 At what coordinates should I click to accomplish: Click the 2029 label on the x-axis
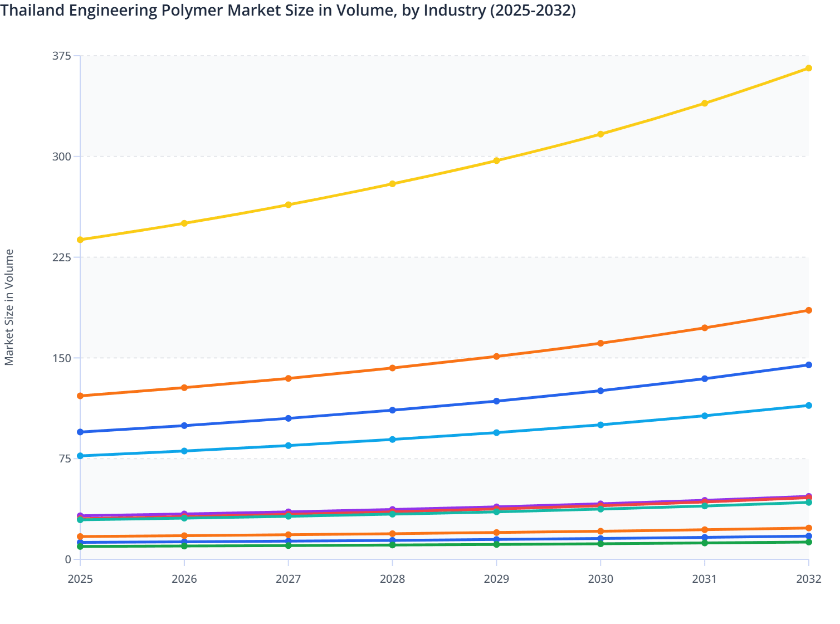tap(497, 579)
